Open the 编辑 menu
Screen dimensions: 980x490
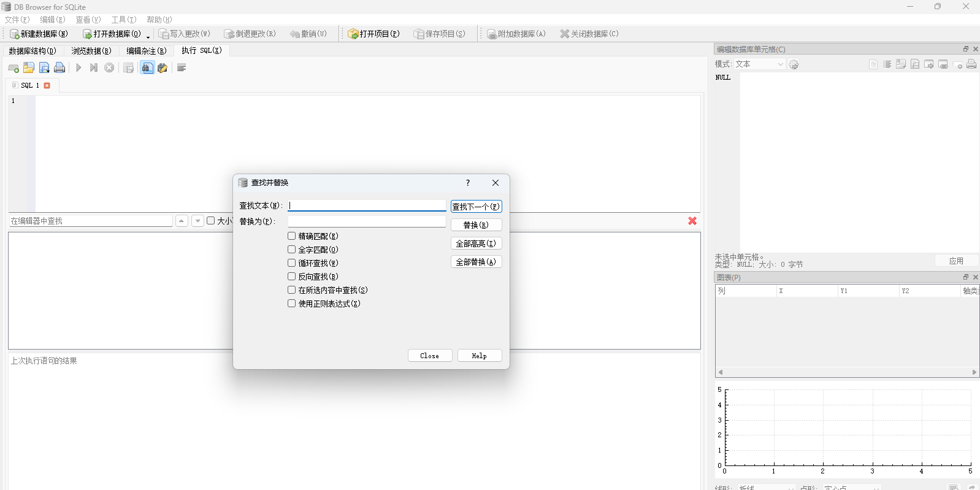[53, 20]
